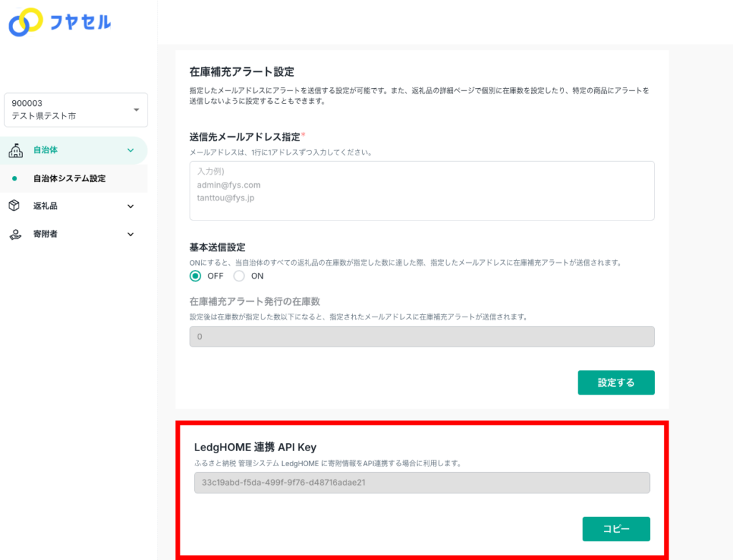Open the 自治体システム設定 submenu item
Image resolution: width=733 pixels, height=560 pixels.
[69, 178]
